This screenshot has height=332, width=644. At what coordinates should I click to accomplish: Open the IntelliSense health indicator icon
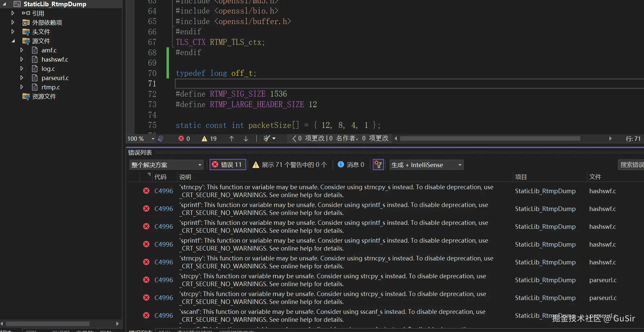click(x=161, y=139)
